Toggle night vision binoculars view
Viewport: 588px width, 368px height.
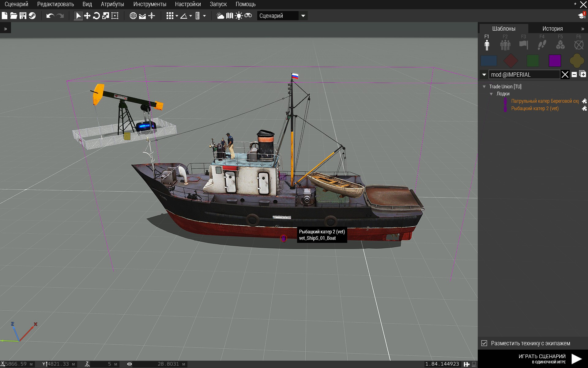point(248,16)
